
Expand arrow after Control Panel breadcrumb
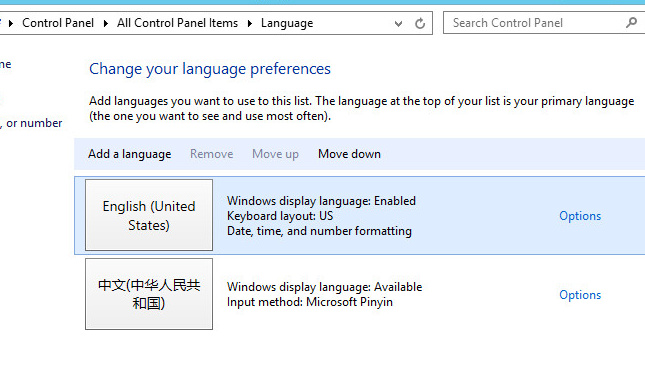coord(106,23)
